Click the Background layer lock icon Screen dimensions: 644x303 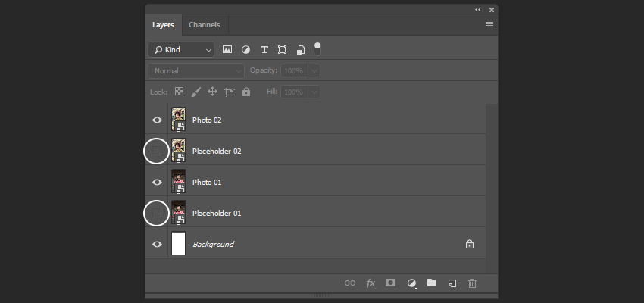(470, 244)
